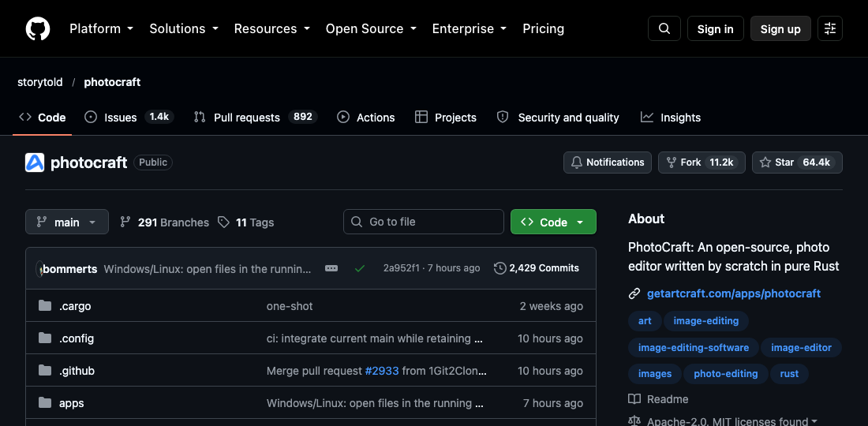Open the Security and quality tab
868x426 pixels.
coord(558,118)
